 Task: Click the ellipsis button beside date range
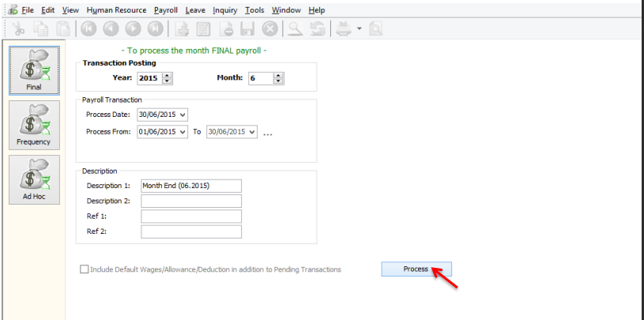(267, 133)
